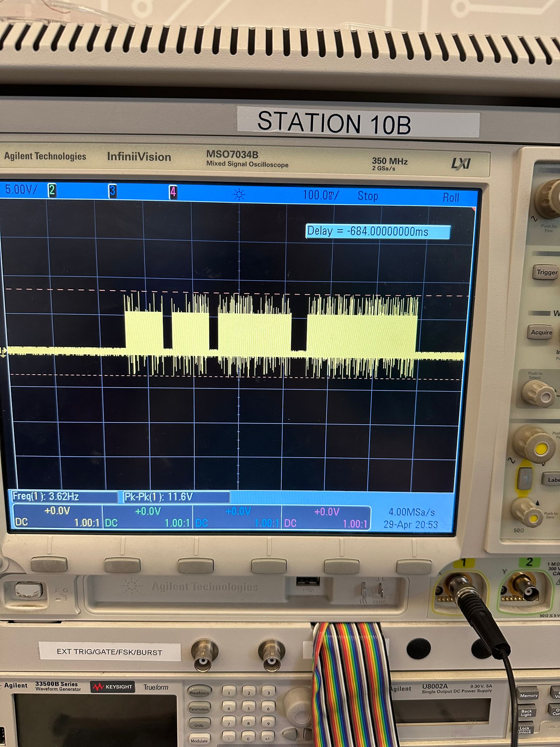Tap the channel 3 indicator on screen
Viewport: 560px width, 747px height.
pos(113,191)
